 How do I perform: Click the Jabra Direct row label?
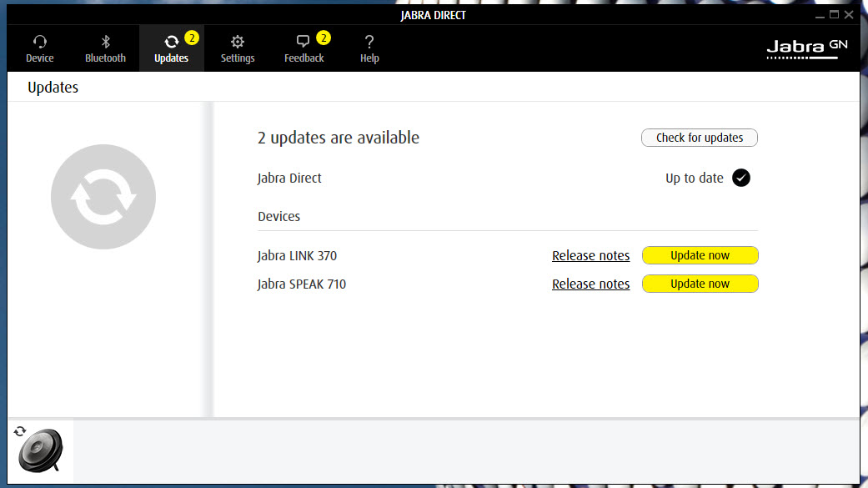[289, 178]
